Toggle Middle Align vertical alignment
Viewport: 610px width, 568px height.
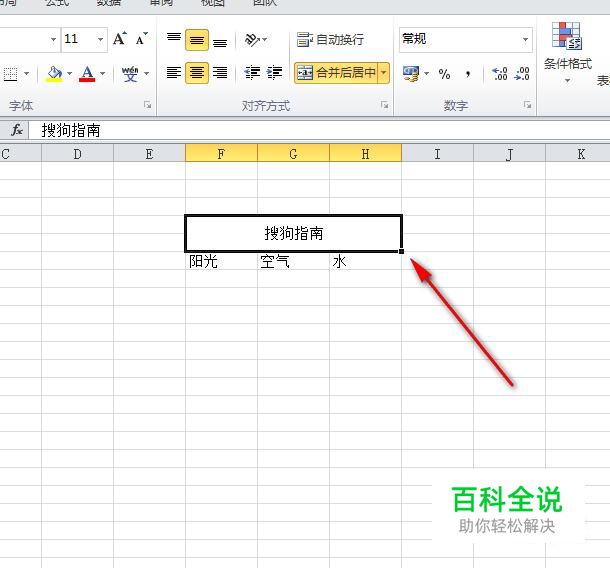tap(197, 40)
